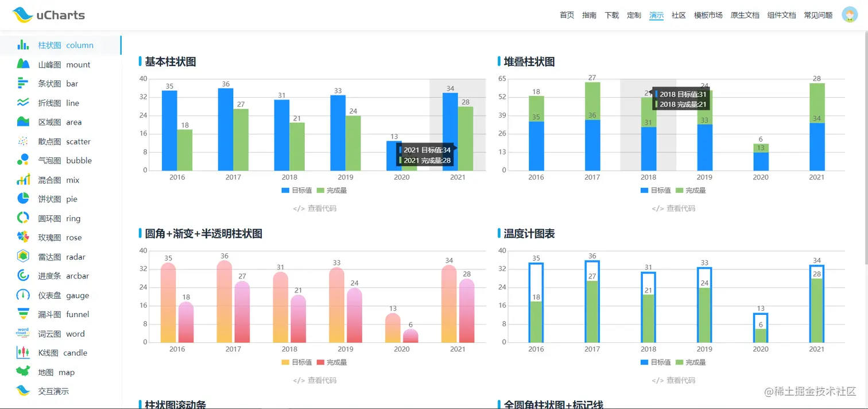View code link under 温度计图表

673,380
